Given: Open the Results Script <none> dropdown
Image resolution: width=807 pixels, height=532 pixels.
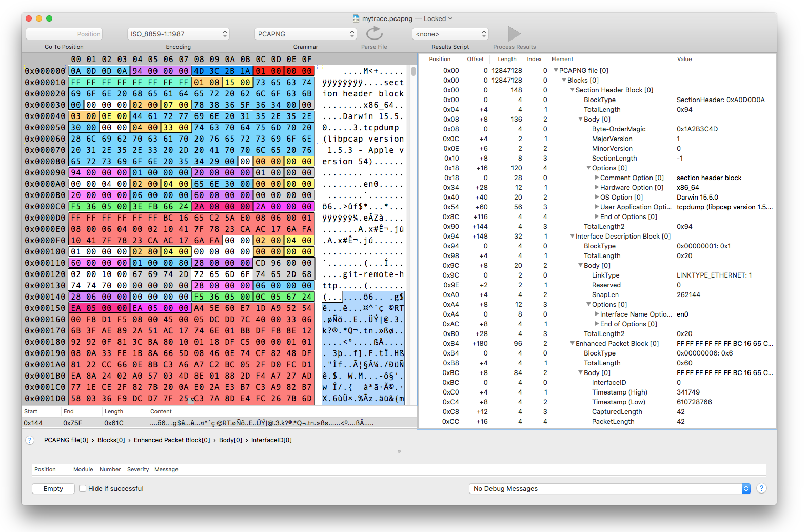Looking at the screenshot, I should [450, 34].
